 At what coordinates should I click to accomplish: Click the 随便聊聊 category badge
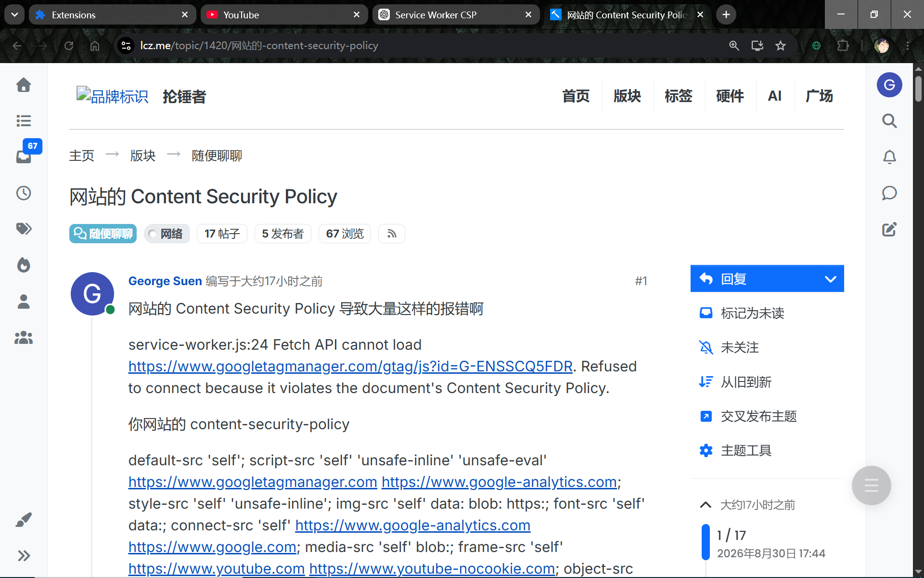[103, 234]
